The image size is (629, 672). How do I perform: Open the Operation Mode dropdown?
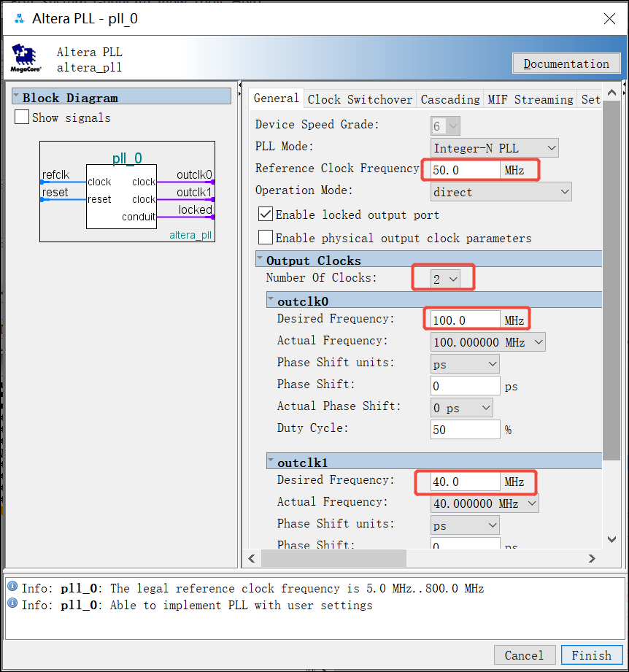(x=501, y=192)
